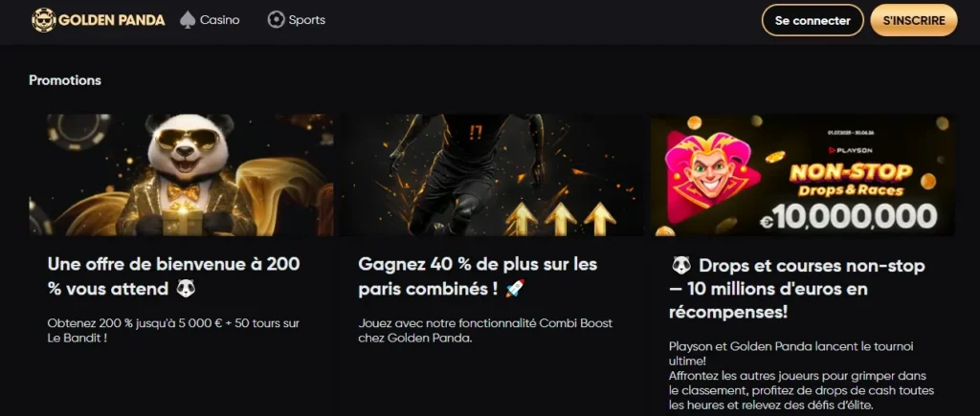Click the panda emoji after welcome offer title
The image size is (980, 416).
186,289
